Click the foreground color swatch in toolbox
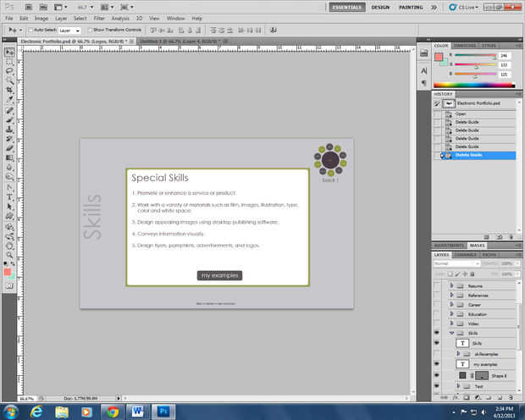Screen dimensions: 525x420 pyautogui.click(x=8, y=271)
